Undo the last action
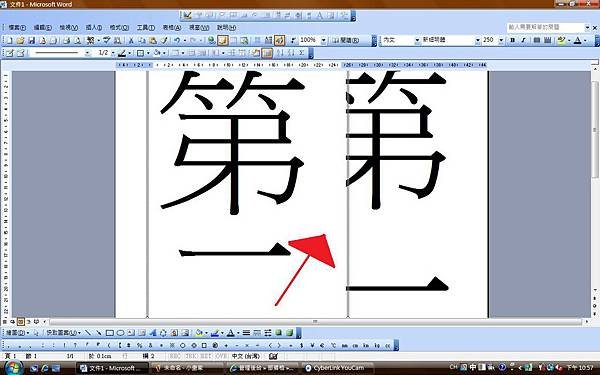Viewport: 600px width, 375px height. pos(177,40)
